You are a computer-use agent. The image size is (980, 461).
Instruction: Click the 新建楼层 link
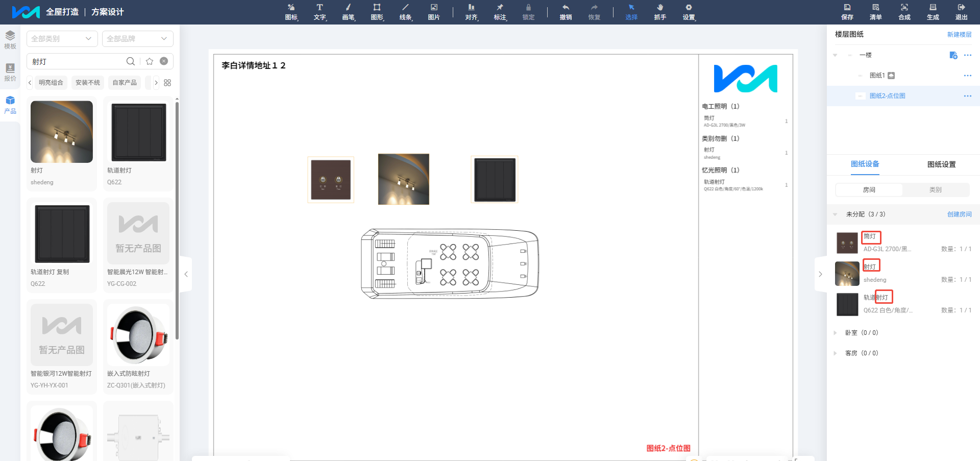click(x=960, y=35)
